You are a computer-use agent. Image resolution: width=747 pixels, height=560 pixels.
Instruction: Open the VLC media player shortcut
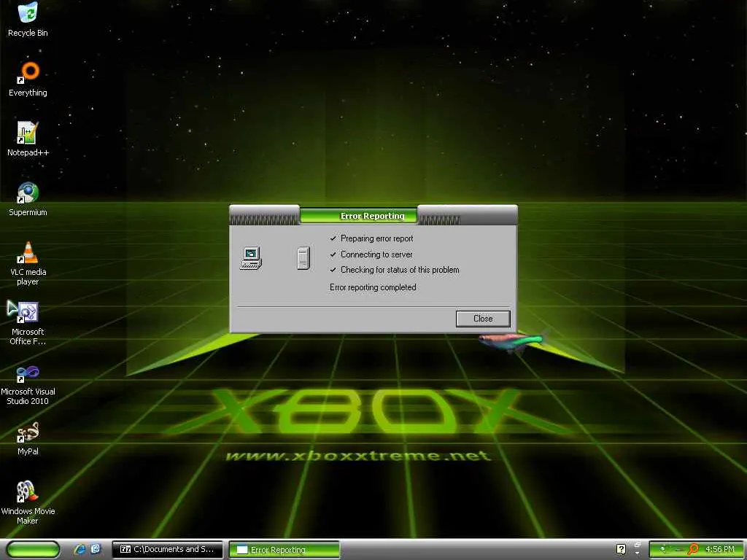[x=28, y=262]
